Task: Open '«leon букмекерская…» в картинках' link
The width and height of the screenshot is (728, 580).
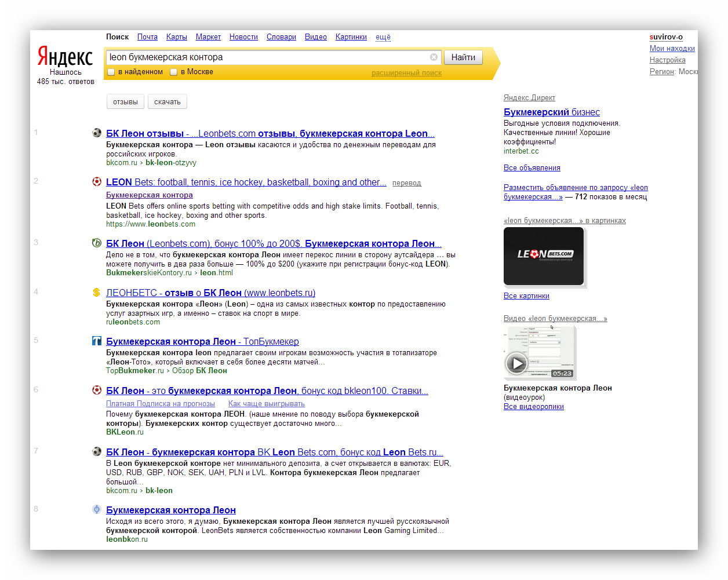Action: 565,221
